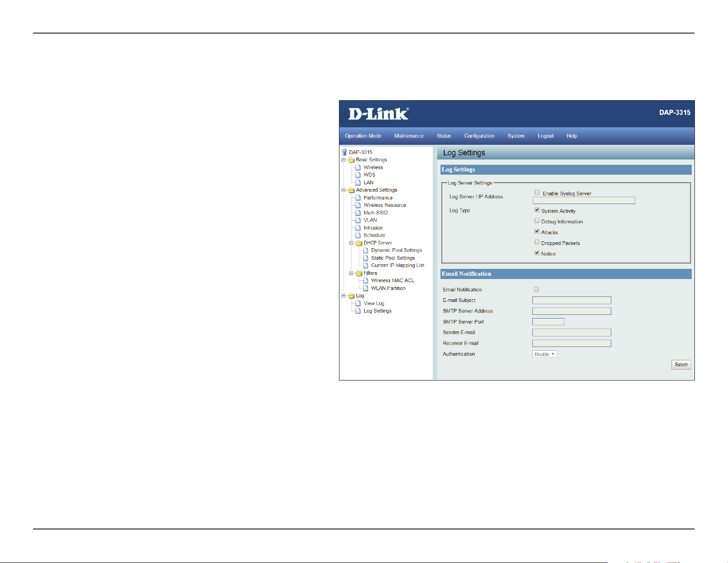Open the View Log tree link
728x563 pixels.
click(x=374, y=303)
